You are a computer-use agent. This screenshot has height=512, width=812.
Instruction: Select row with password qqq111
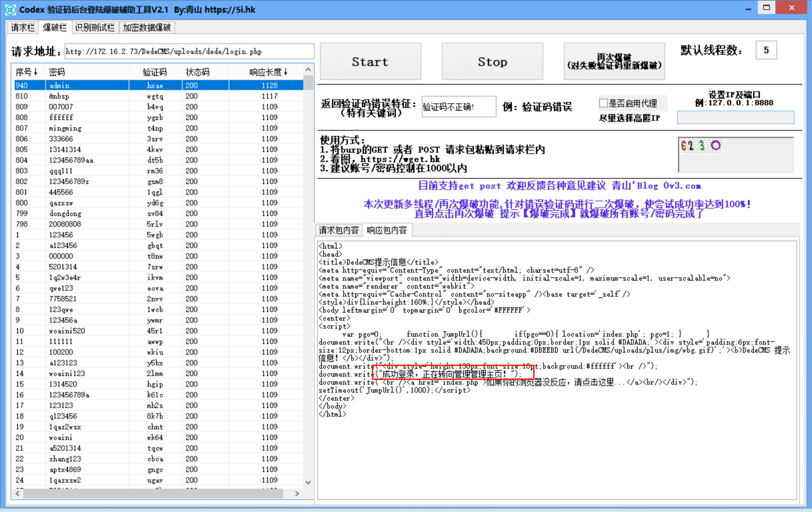(x=159, y=171)
